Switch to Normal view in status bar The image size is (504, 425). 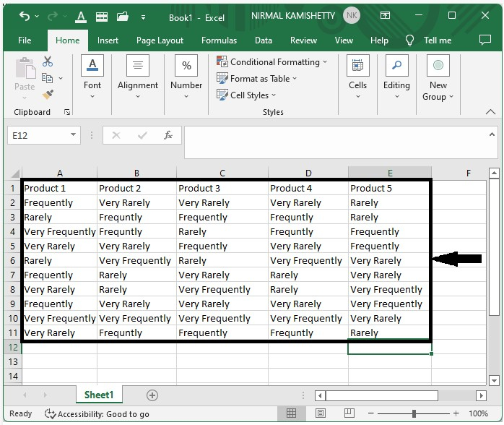coord(291,413)
